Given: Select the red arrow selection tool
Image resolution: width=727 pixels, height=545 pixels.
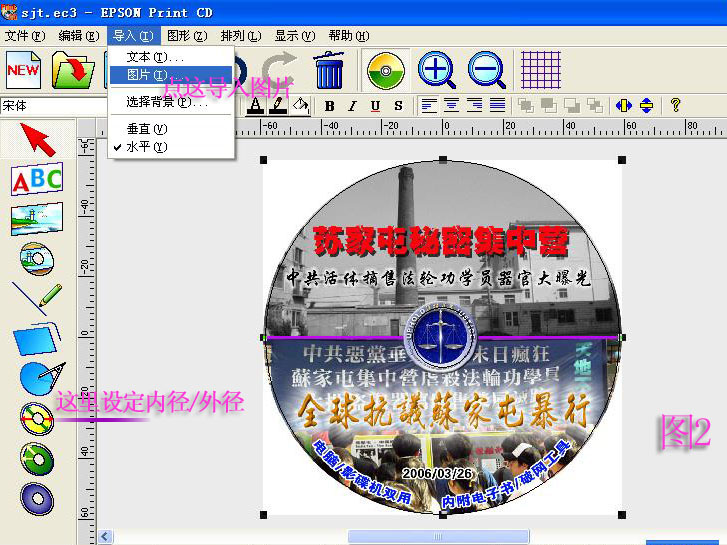Looking at the screenshot, I should [x=37, y=140].
